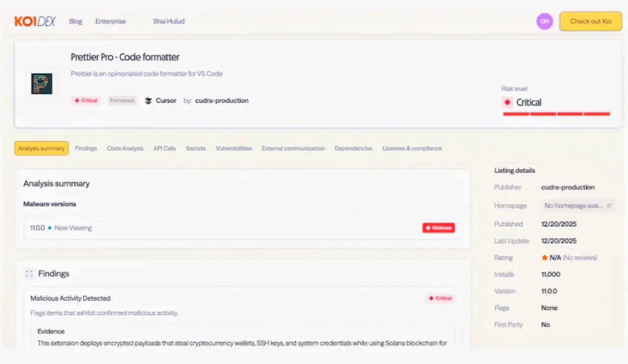Open the External communication tab
Screen dimensions: 628x364
click(x=293, y=148)
